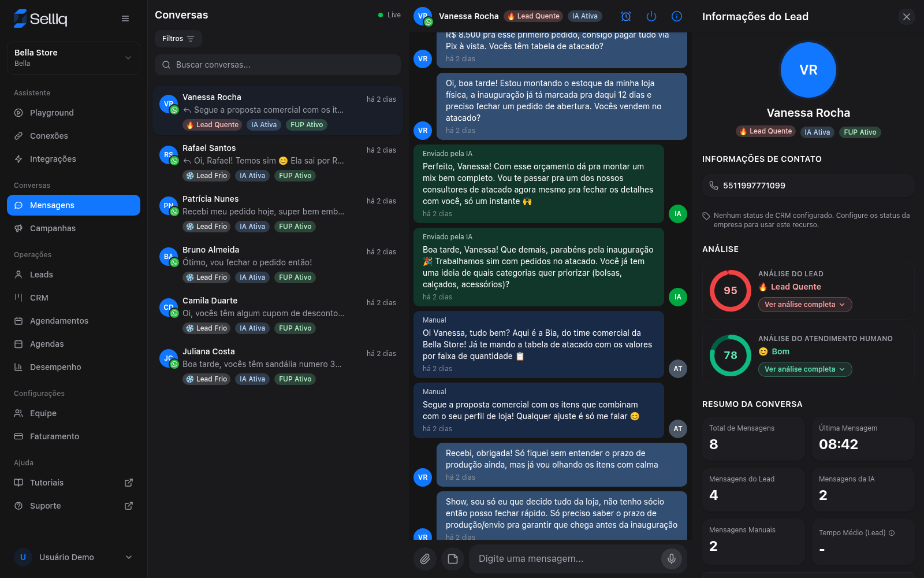This screenshot has height=578, width=924.
Task: Open the CRM page
Action: pyautogui.click(x=73, y=298)
